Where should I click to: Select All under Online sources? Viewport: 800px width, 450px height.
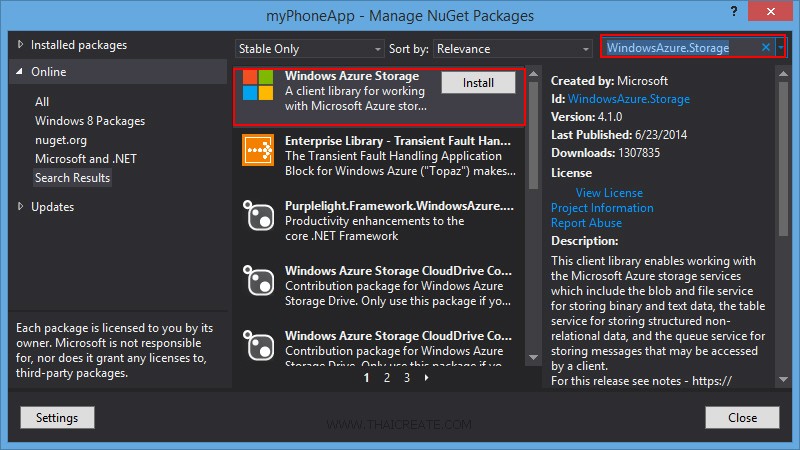pyautogui.click(x=42, y=102)
